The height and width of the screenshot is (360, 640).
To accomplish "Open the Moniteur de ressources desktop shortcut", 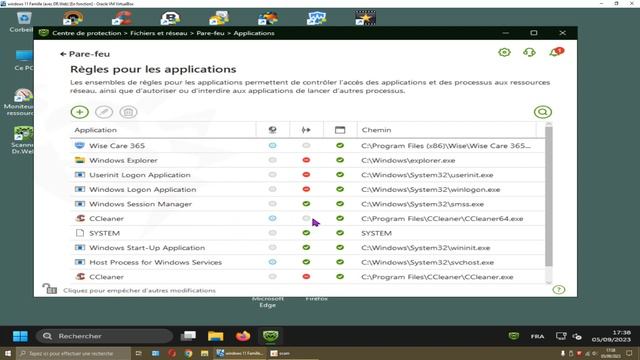I will 20,102.
